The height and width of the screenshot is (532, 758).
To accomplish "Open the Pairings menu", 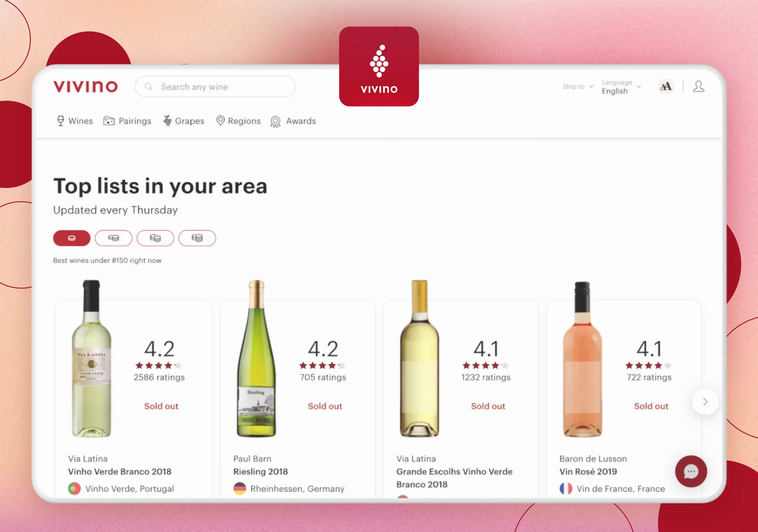I will click(x=127, y=121).
